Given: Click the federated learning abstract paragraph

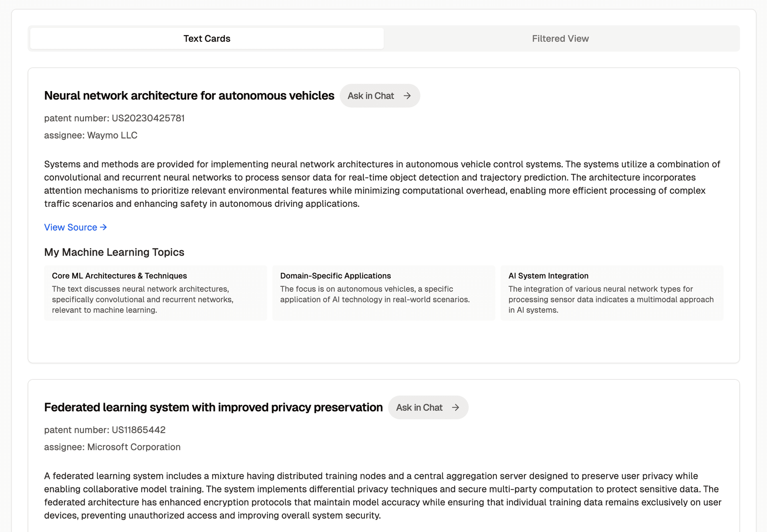Looking at the screenshot, I should coord(382,495).
